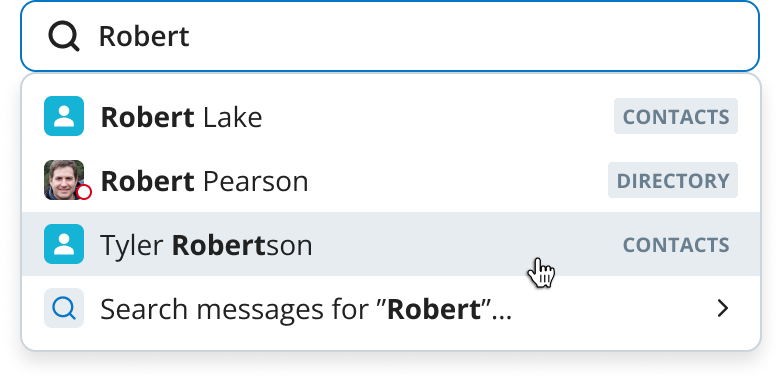Click Robert Lake's contact avatar icon
This screenshot has width=782, height=382.
pos(64,116)
